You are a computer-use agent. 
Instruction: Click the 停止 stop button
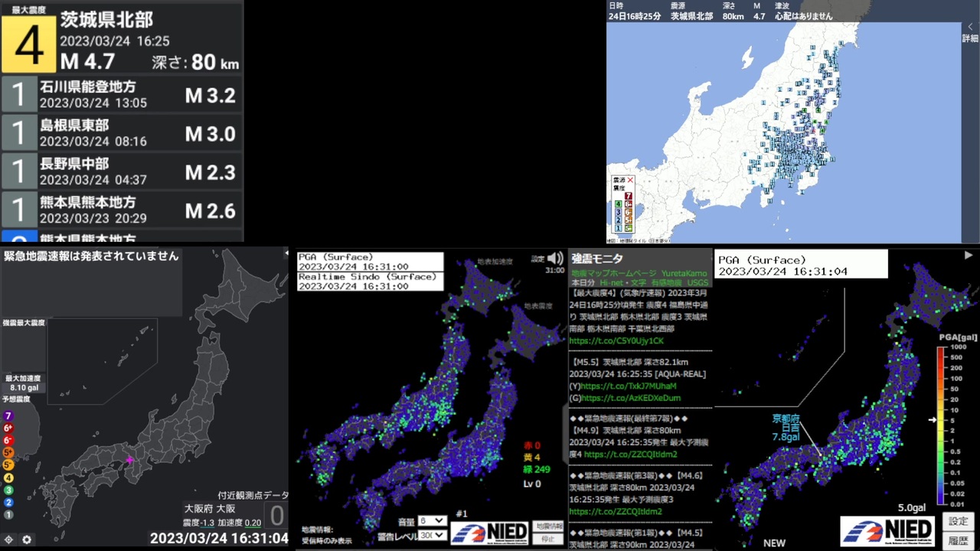(548, 539)
